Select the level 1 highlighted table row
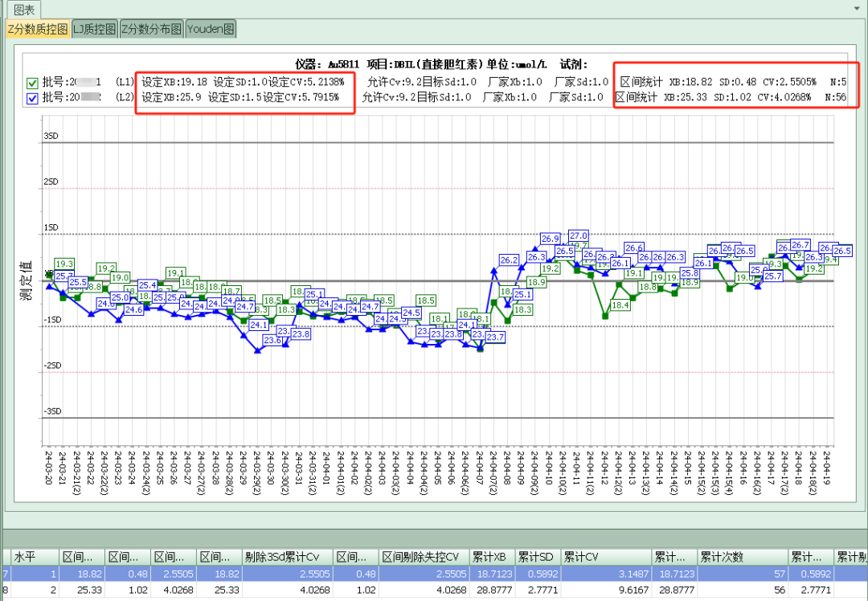Image resolution: width=868 pixels, height=601 pixels. click(x=321, y=573)
